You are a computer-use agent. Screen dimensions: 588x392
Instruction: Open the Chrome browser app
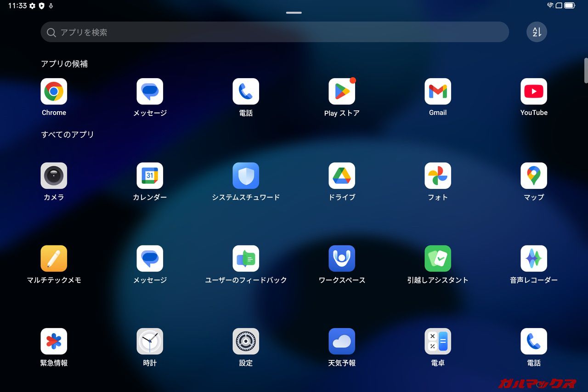(54, 91)
